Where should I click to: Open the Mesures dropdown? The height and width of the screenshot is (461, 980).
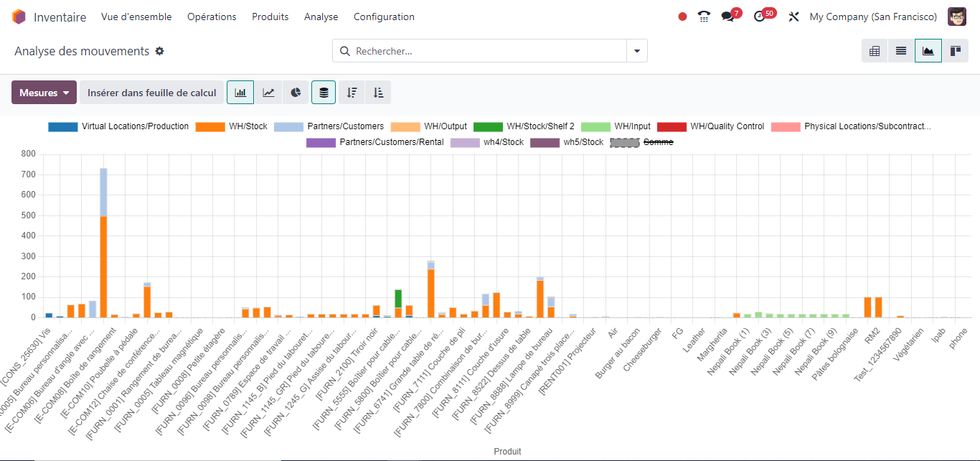44,93
